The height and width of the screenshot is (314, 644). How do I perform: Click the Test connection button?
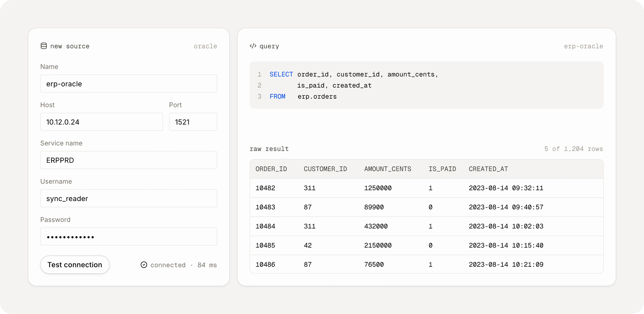point(75,265)
